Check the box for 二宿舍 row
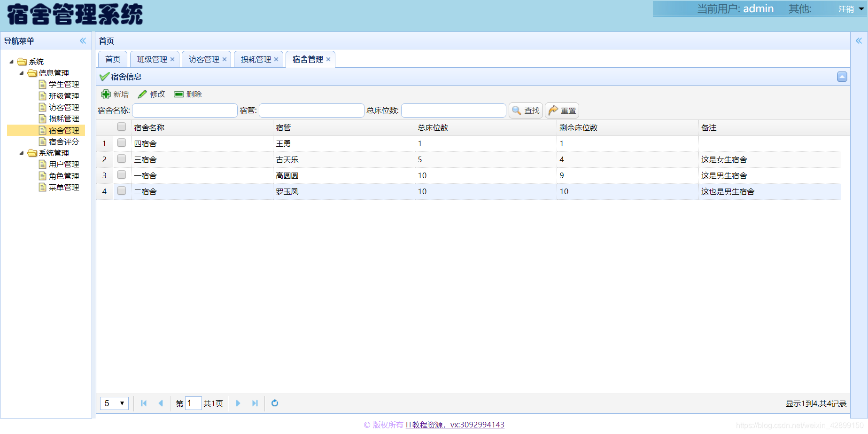This screenshot has height=434, width=868. tap(122, 191)
